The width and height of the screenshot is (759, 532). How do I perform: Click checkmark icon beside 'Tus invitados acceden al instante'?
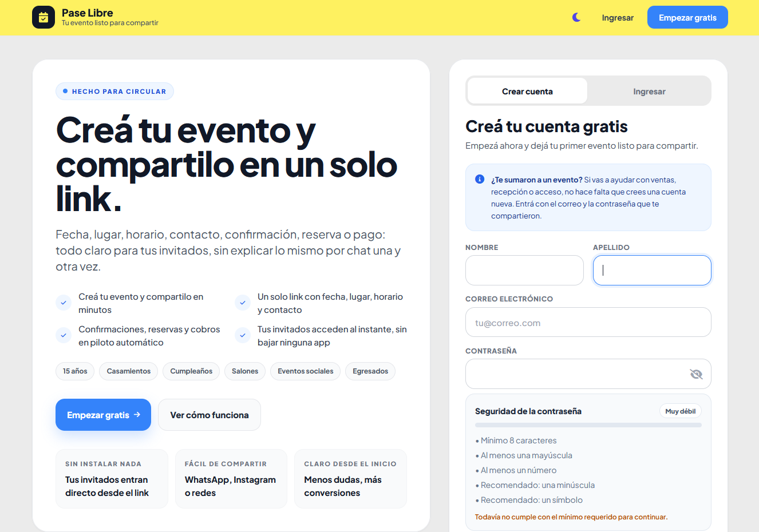point(243,335)
